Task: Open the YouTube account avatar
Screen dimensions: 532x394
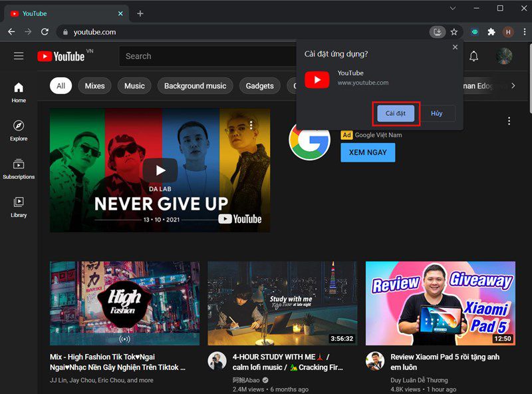Action: [x=504, y=57]
